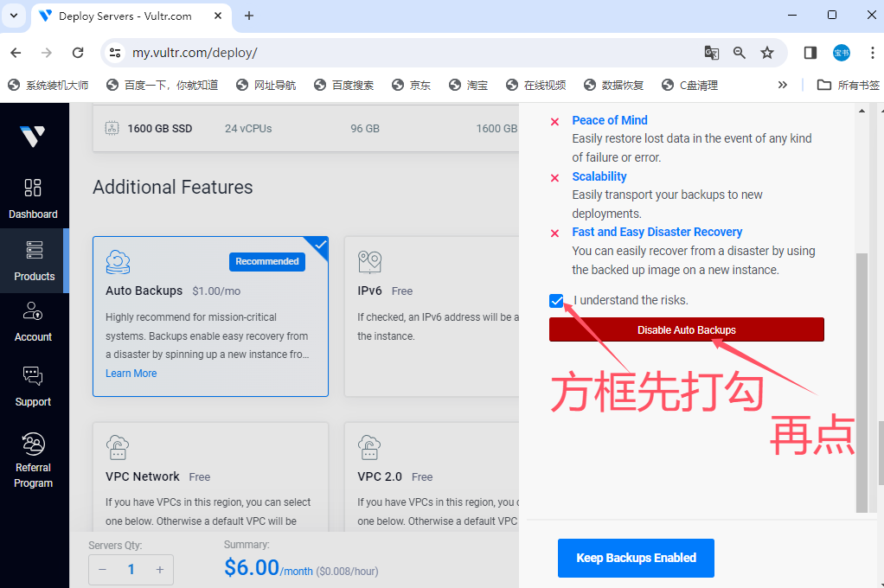Image resolution: width=884 pixels, height=588 pixels.
Task: Open the Referral Program sidebar icon
Action: (x=33, y=460)
